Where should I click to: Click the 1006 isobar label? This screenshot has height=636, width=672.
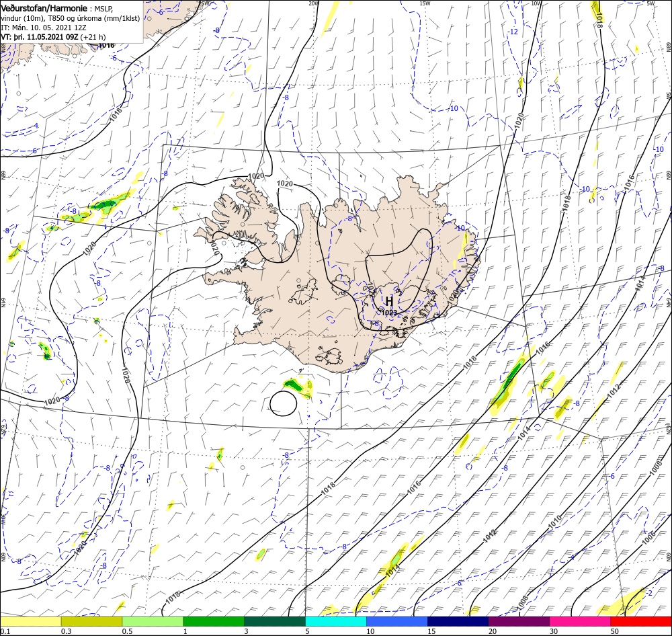(649, 537)
